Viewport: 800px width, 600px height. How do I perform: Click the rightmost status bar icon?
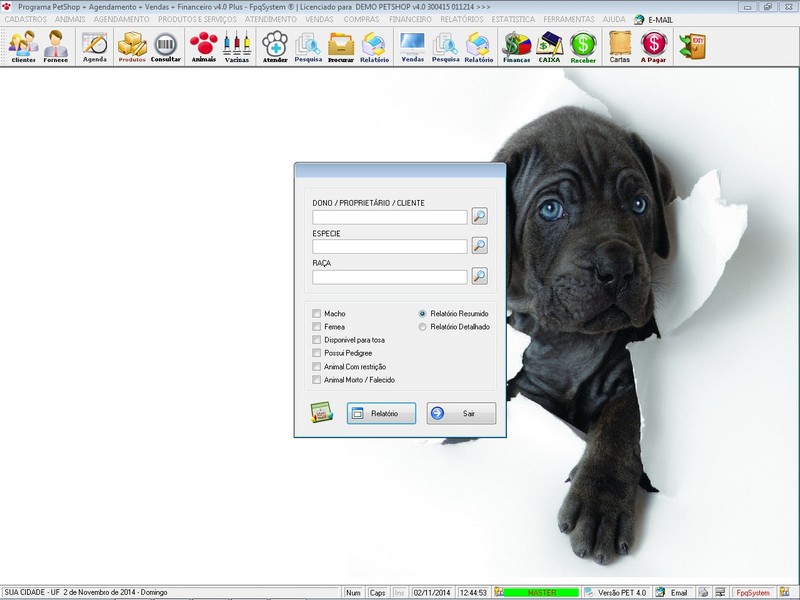(785, 592)
